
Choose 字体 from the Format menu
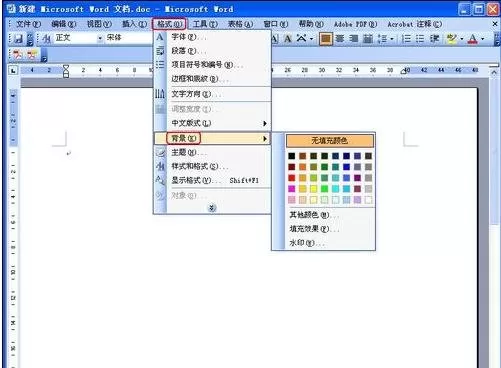pyautogui.click(x=212, y=37)
